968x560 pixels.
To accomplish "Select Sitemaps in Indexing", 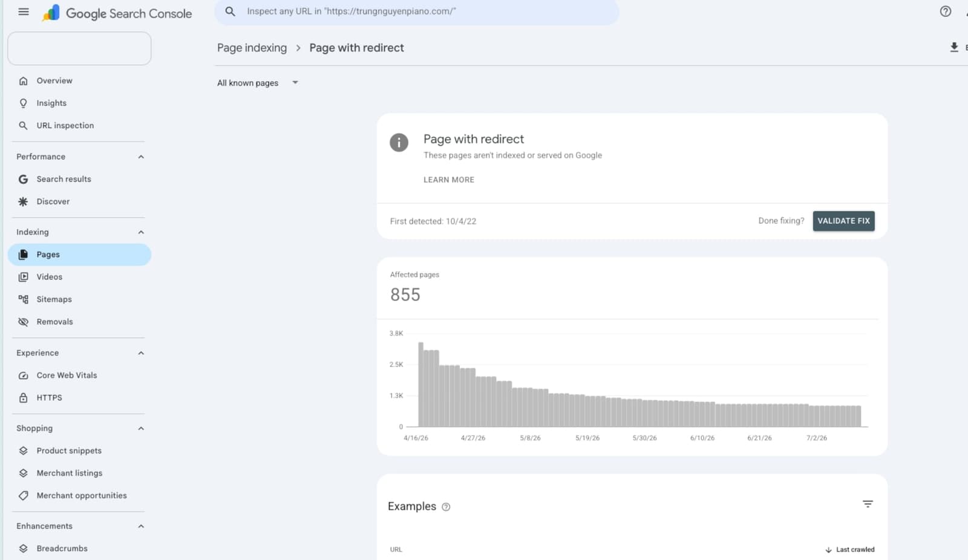I will click(79, 299).
